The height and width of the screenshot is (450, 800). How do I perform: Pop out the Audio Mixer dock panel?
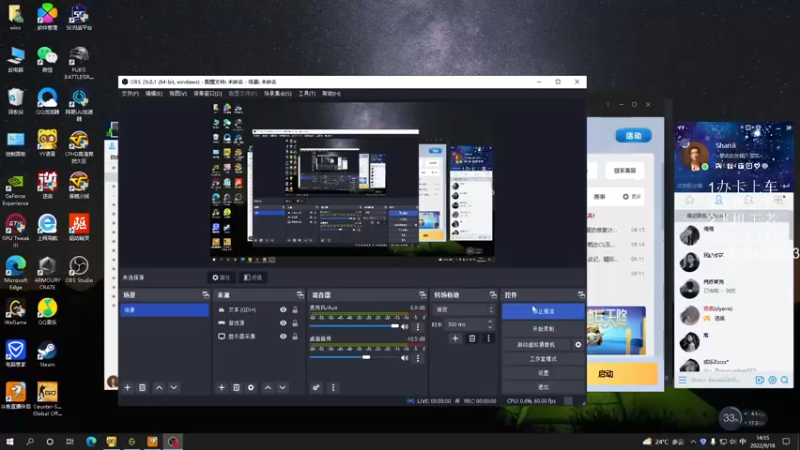[x=422, y=295]
